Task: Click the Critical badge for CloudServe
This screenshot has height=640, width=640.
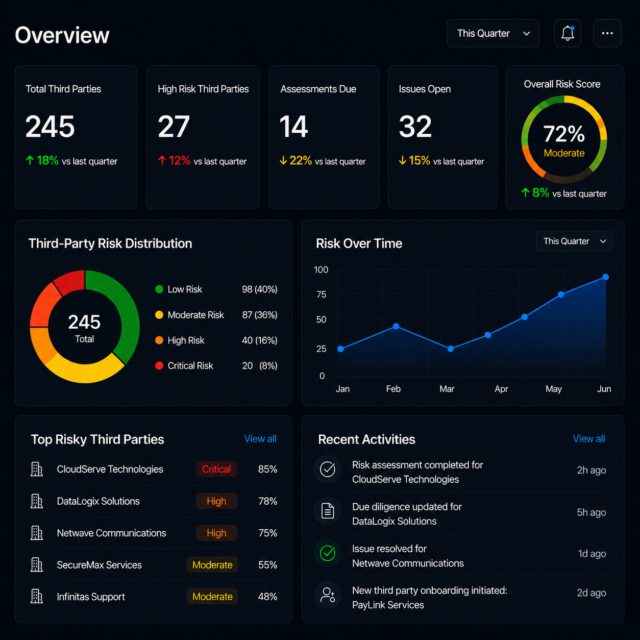Action: click(x=216, y=469)
